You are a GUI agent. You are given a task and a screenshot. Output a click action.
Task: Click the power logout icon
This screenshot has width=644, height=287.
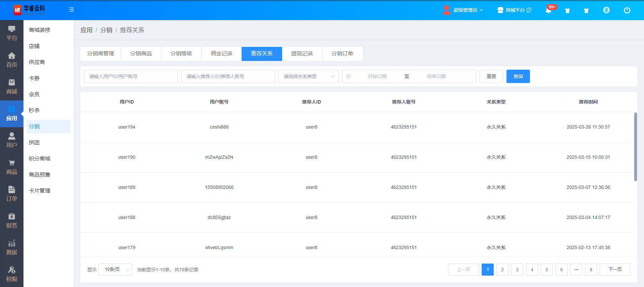point(627,10)
